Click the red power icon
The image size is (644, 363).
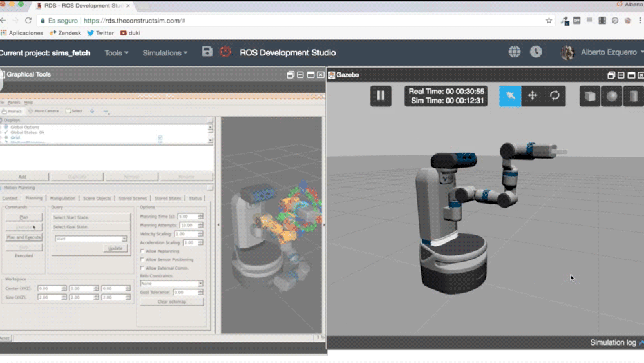click(225, 52)
